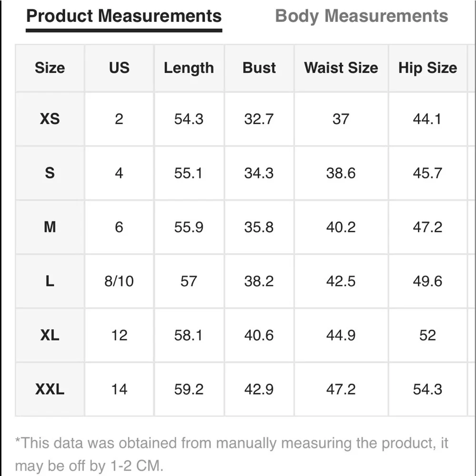The image size is (476, 476).
Task: Click the US column header
Action: tap(119, 68)
